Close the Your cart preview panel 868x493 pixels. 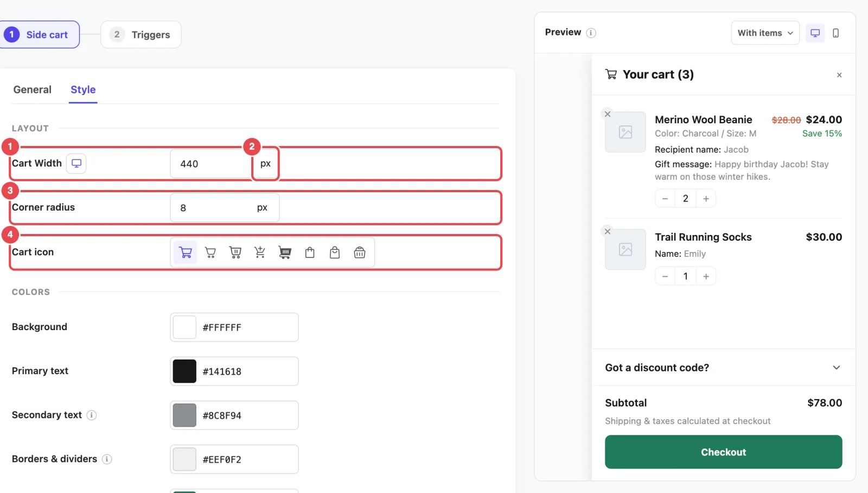point(839,75)
